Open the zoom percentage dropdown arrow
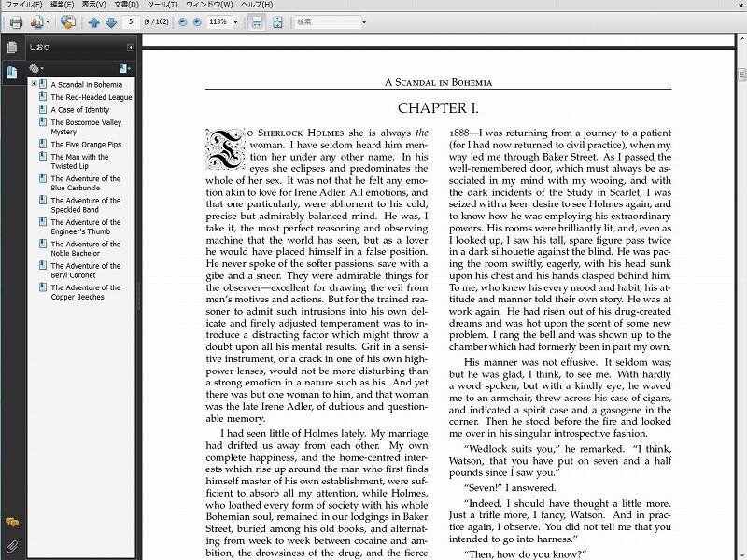 coord(235,22)
